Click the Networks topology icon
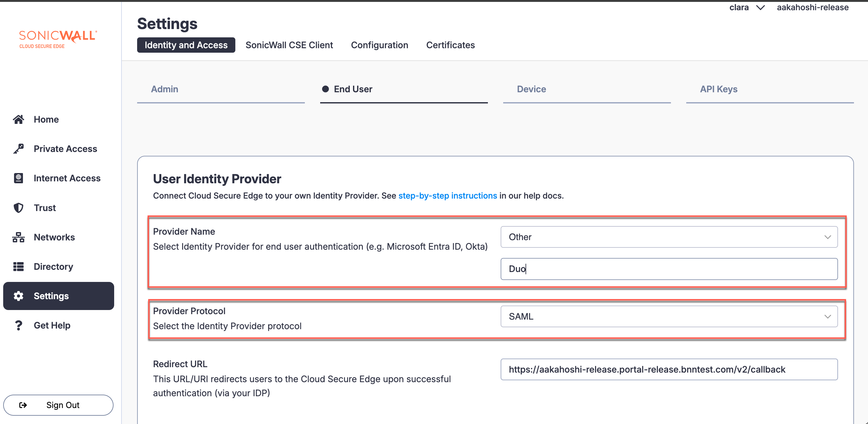868x424 pixels. pos(18,237)
